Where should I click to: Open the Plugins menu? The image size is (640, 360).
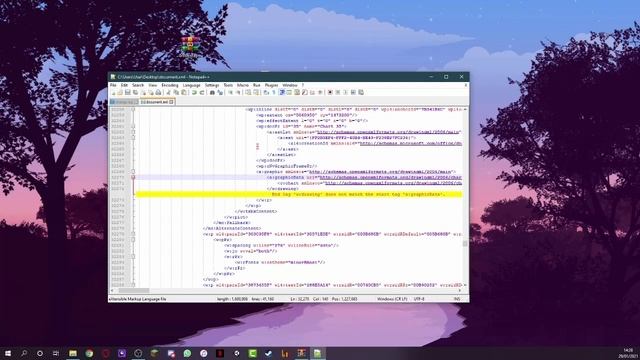pos(271,85)
